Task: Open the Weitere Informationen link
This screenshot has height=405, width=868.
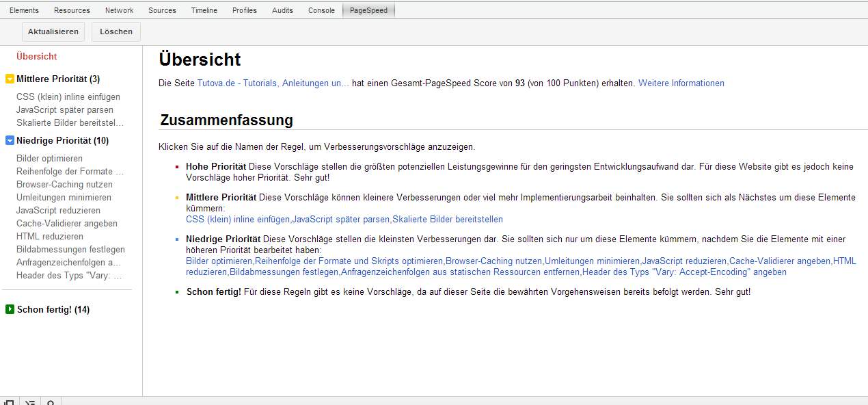Action: pyautogui.click(x=681, y=83)
